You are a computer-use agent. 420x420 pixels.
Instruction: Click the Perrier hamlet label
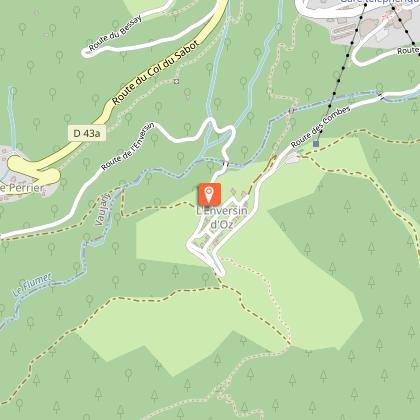pos(22,188)
